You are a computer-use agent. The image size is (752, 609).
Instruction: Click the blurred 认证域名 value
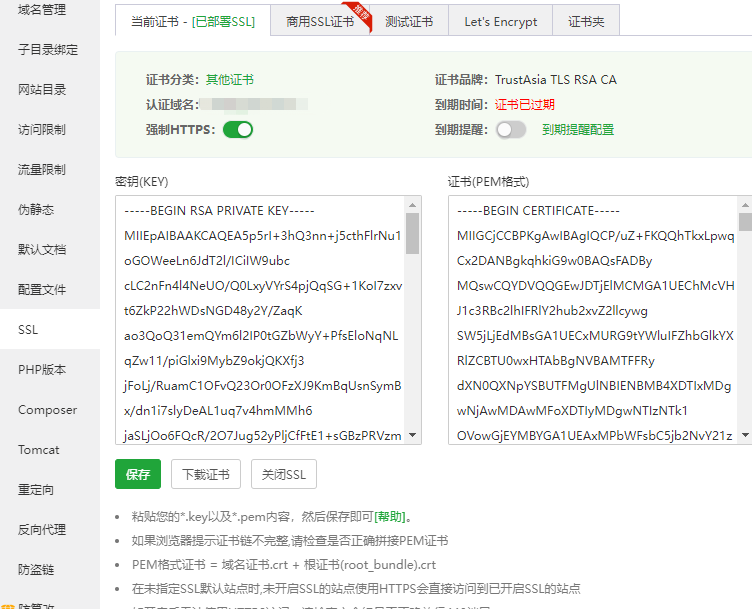point(254,105)
